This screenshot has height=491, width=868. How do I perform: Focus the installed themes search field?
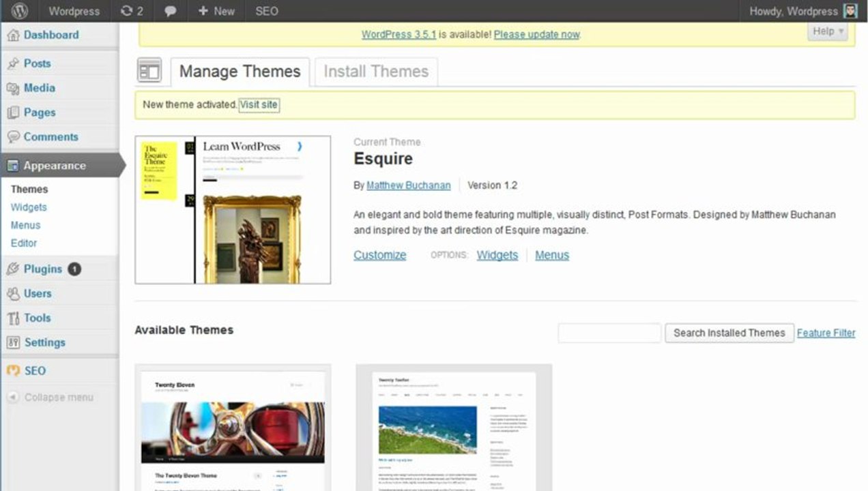610,333
